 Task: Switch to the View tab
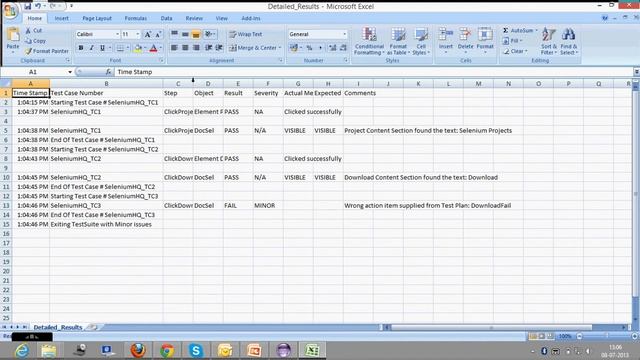(222, 18)
